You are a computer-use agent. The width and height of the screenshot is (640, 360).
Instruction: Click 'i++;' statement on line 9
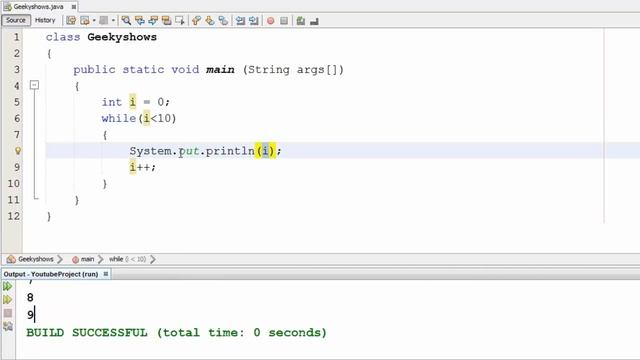142,167
